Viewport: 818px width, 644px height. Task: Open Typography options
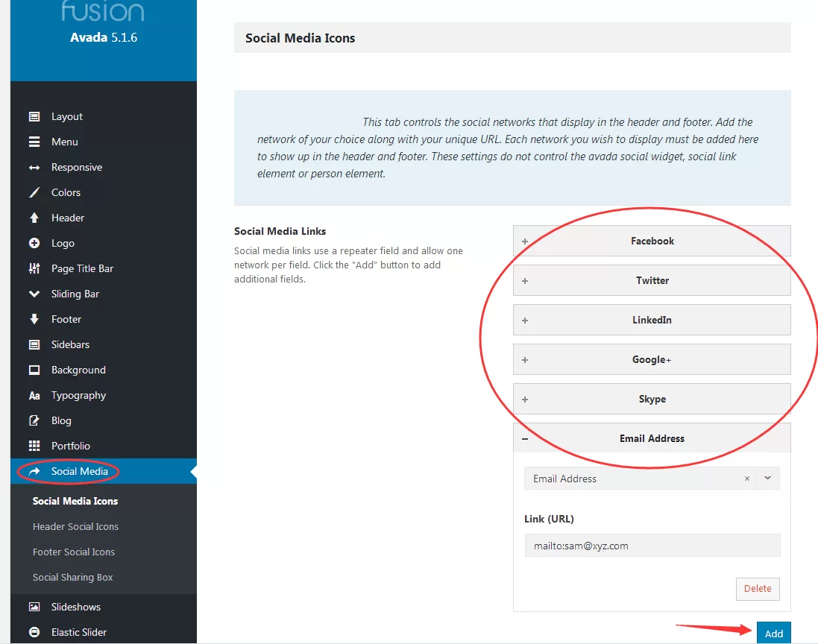click(x=104, y=396)
